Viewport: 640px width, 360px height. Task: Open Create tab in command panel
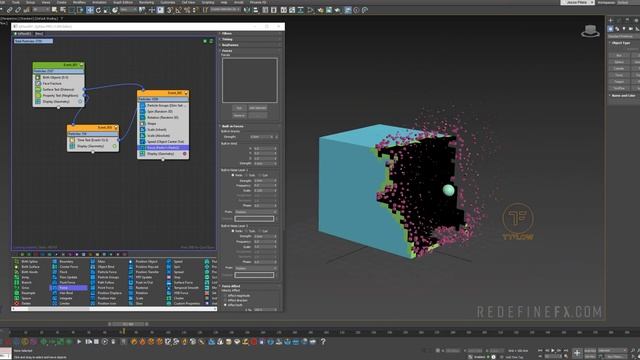point(611,20)
